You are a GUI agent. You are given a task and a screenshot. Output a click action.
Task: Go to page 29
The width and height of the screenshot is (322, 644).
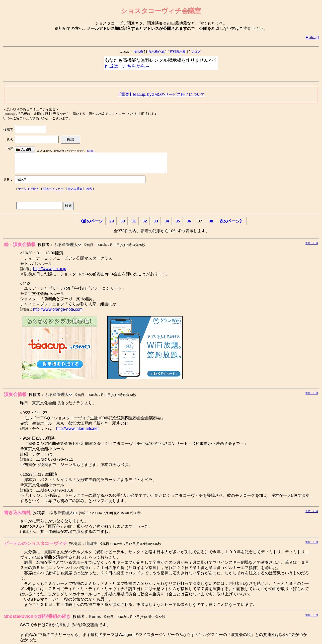tap(112, 221)
